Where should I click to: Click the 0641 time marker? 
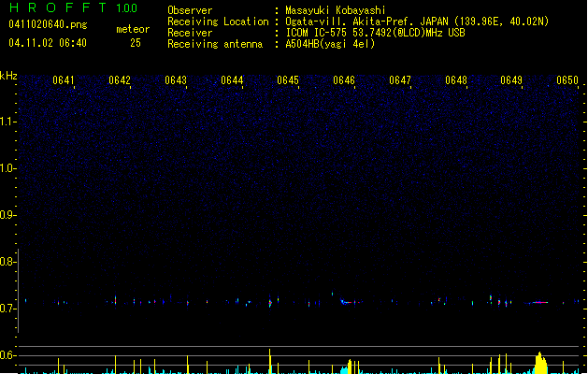64,80
